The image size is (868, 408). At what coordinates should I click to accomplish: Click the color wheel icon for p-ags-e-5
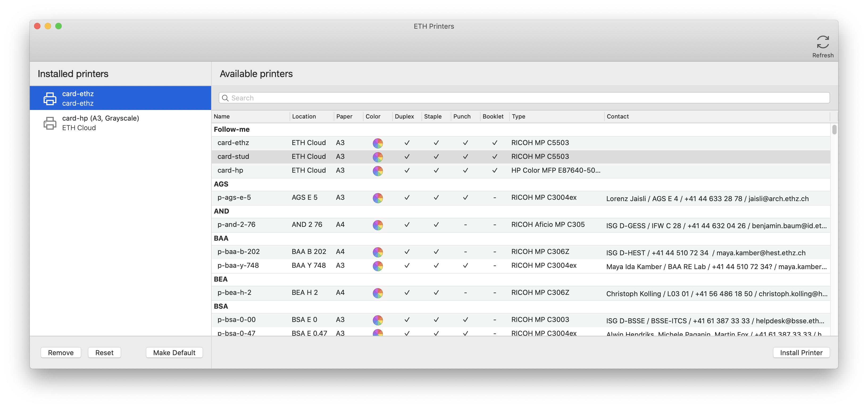pyautogui.click(x=378, y=198)
